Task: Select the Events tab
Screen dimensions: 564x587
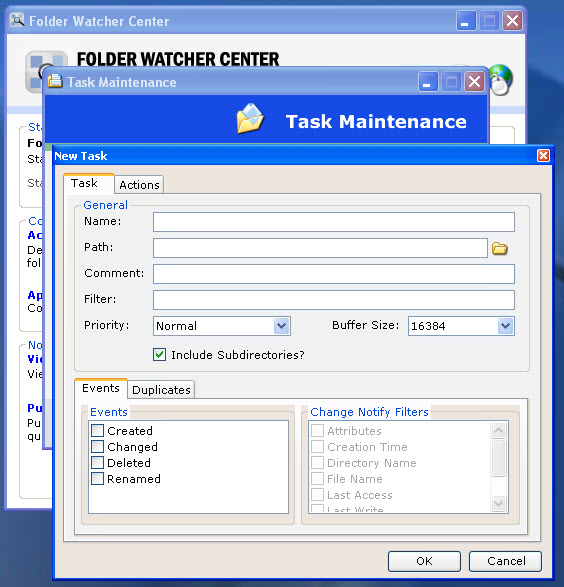Action: tap(101, 388)
